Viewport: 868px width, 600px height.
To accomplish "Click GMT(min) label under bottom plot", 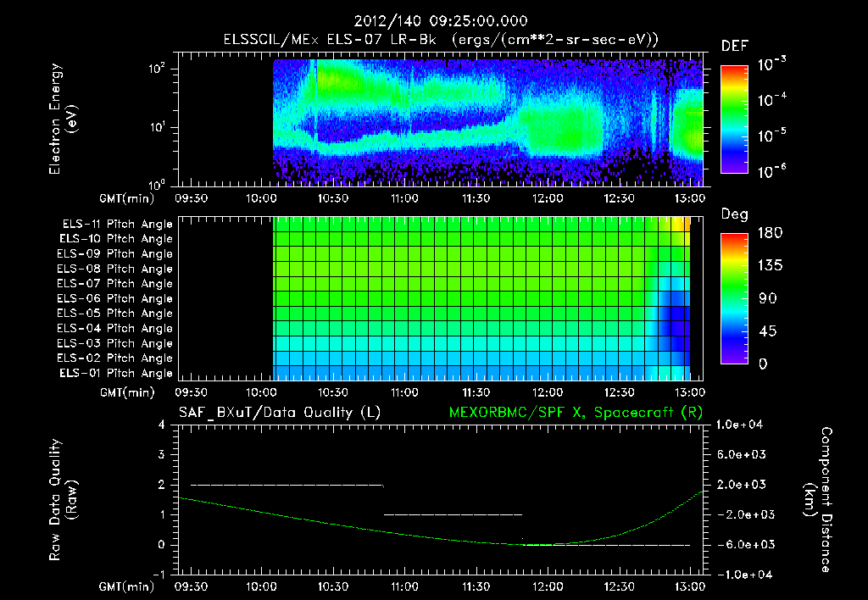I will click(x=127, y=586).
